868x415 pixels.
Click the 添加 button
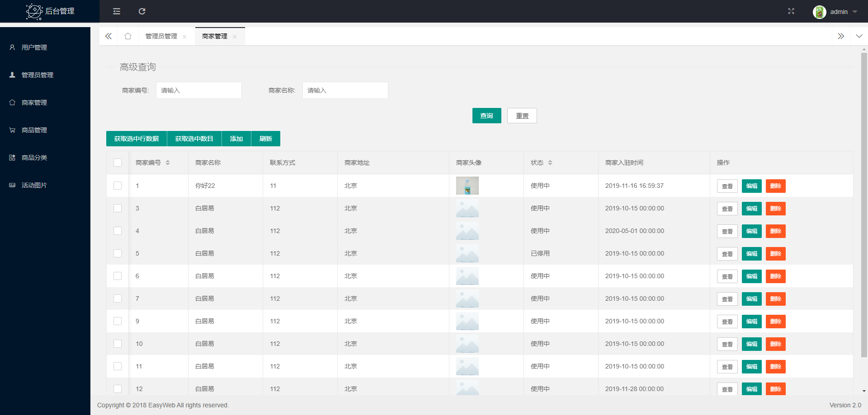click(236, 139)
